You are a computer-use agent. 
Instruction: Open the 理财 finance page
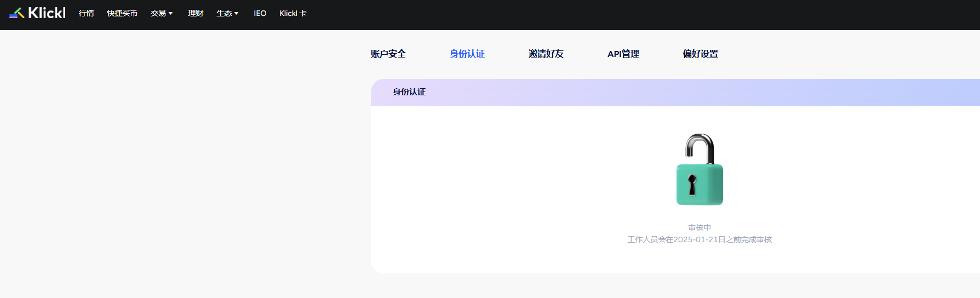196,13
